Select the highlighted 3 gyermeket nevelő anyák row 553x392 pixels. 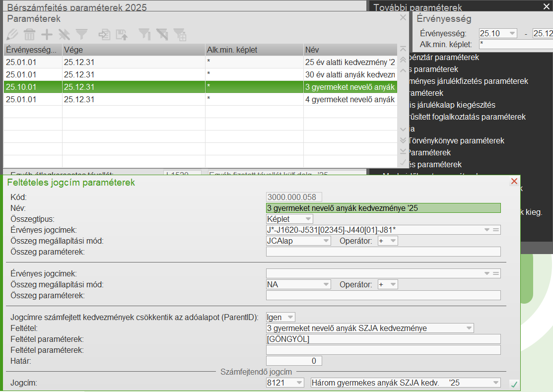201,87
